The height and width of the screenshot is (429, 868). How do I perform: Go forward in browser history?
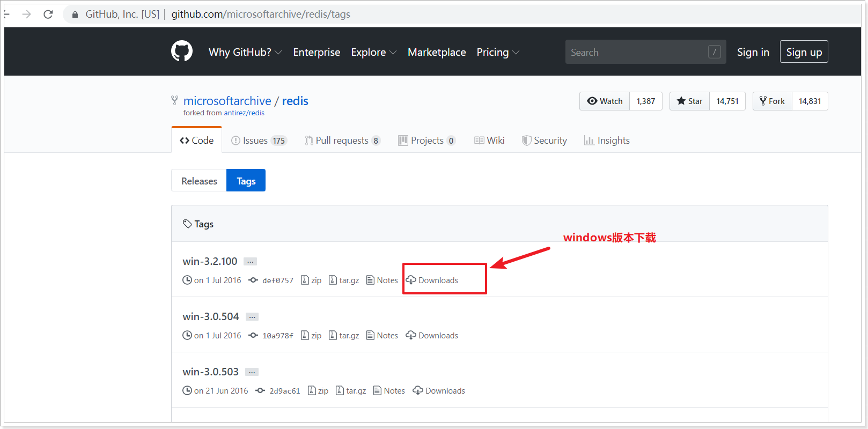[26, 14]
